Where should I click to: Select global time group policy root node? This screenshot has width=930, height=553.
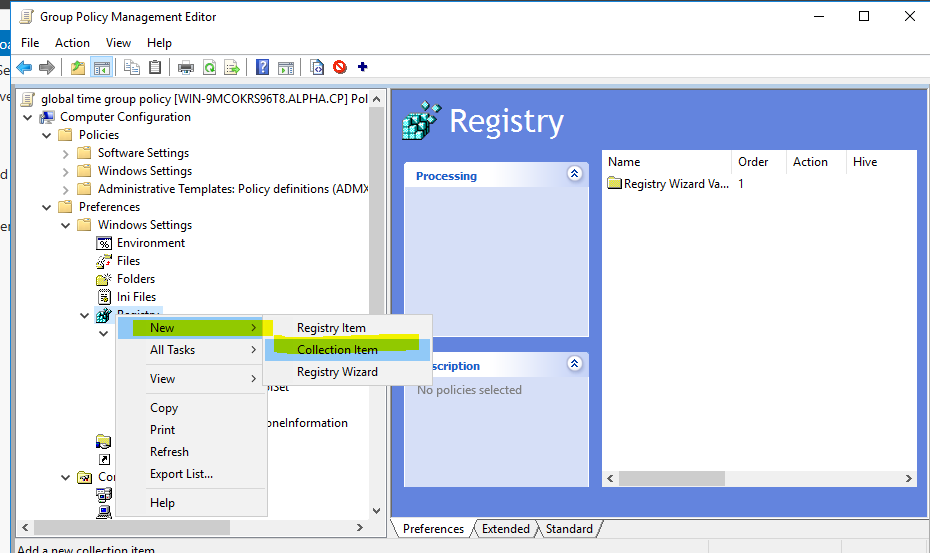pyautogui.click(x=204, y=99)
